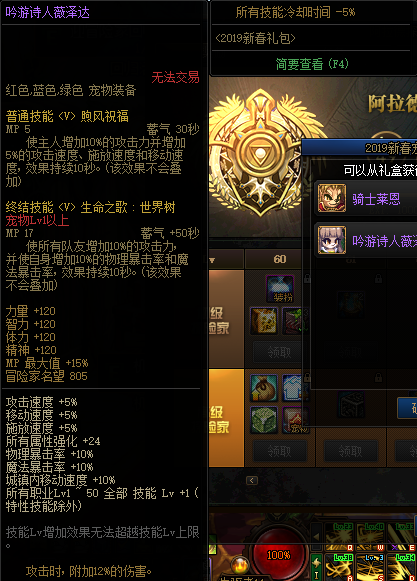Activate the Lv.23 skill on Q
417x581 pixels.
(339, 537)
